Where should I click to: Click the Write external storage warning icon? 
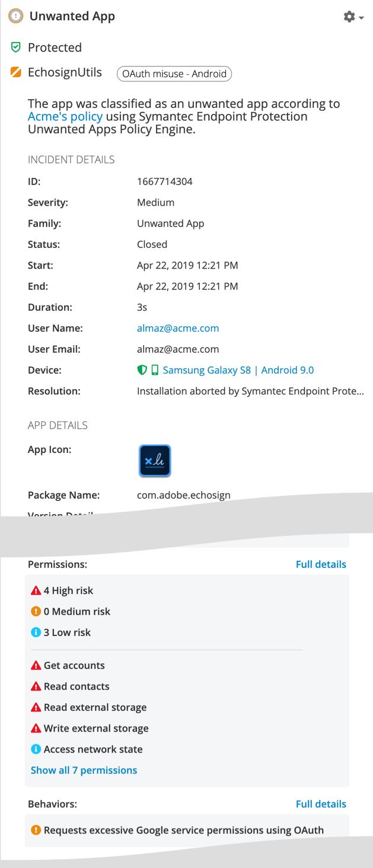[x=36, y=728]
